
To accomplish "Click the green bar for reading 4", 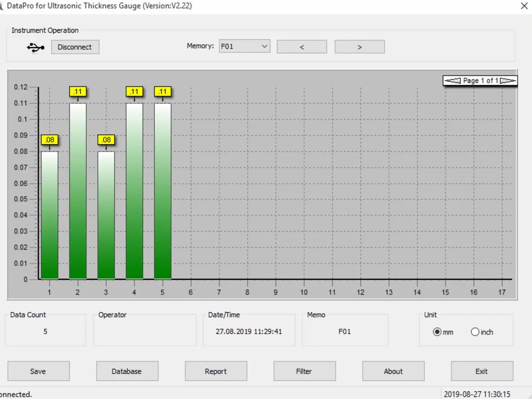I will 134,191.
